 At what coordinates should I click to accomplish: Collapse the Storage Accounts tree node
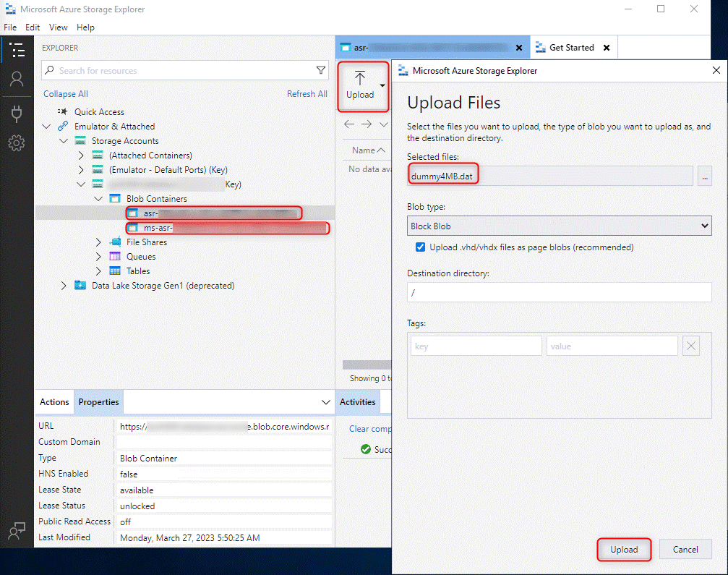click(x=64, y=141)
